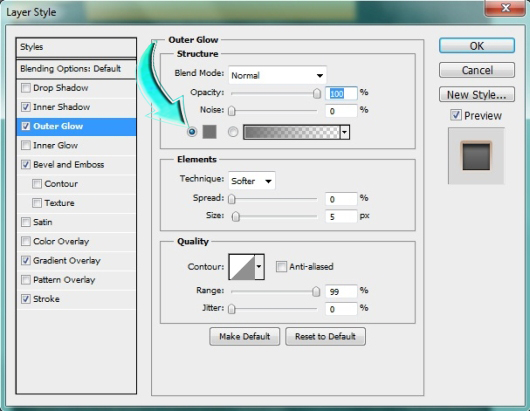This screenshot has width=530, height=411.
Task: Select the Styles list header
Action: [76, 47]
